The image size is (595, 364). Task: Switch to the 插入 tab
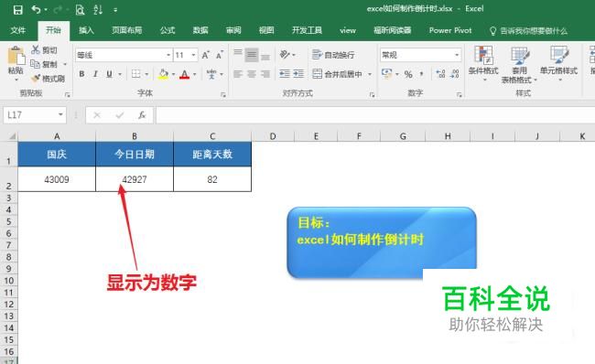coord(86,30)
